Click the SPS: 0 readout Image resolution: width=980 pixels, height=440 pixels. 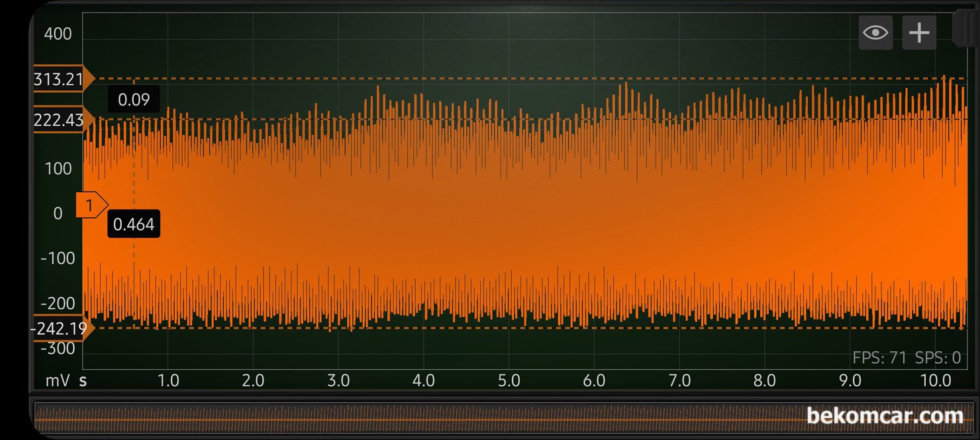pos(938,358)
